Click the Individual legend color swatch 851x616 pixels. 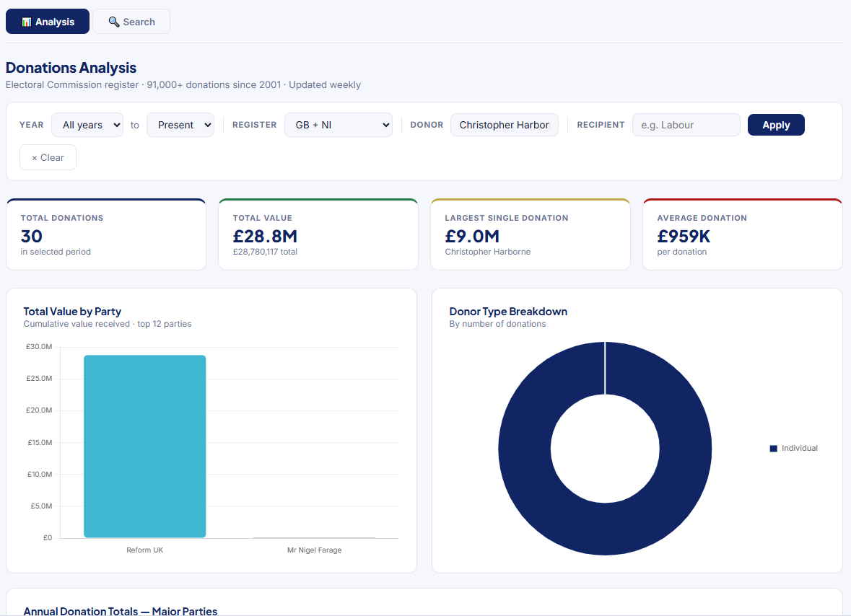click(773, 449)
